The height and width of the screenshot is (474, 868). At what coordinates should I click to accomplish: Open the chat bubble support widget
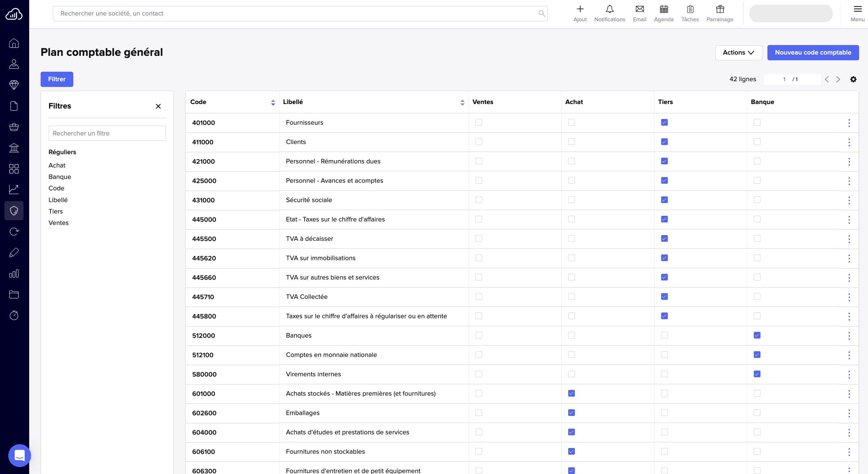pyautogui.click(x=20, y=455)
